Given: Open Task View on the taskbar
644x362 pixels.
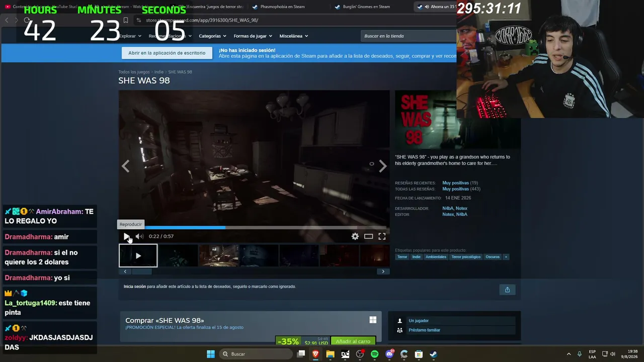Looking at the screenshot, I should pos(301,354).
